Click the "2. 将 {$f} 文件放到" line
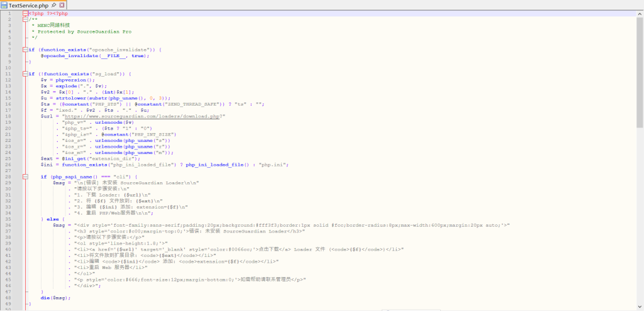This screenshot has width=644, height=311. tap(116, 201)
